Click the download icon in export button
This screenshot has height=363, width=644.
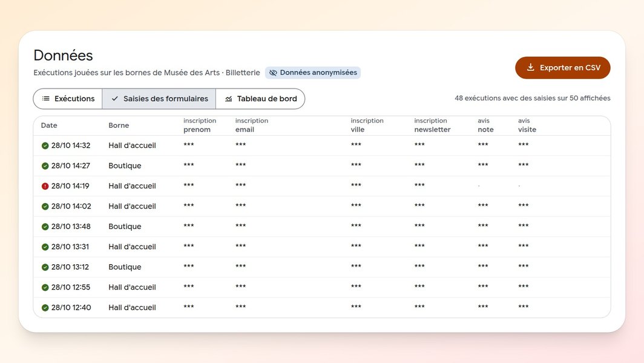tap(531, 67)
